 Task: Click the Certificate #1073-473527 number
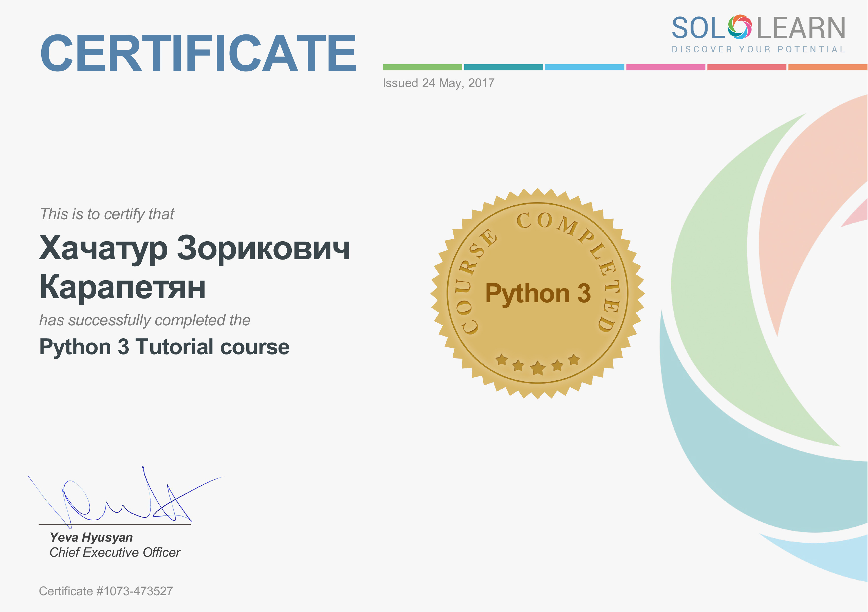[x=106, y=591]
